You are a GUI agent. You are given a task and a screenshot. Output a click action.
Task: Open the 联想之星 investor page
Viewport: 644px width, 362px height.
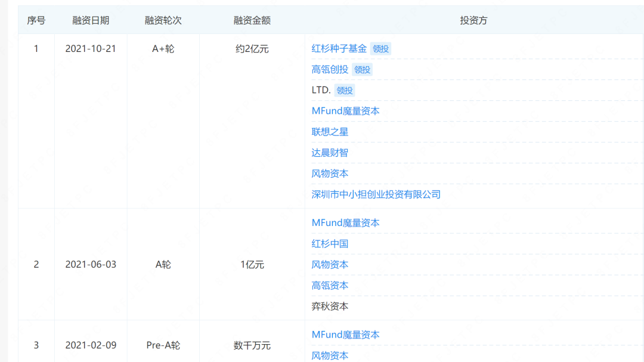(x=330, y=132)
